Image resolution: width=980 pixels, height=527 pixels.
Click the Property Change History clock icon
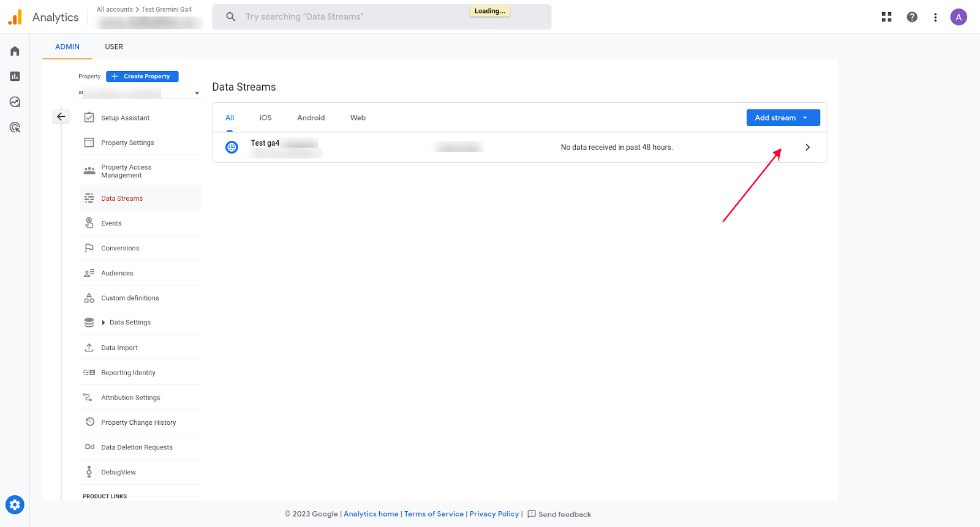(x=89, y=422)
